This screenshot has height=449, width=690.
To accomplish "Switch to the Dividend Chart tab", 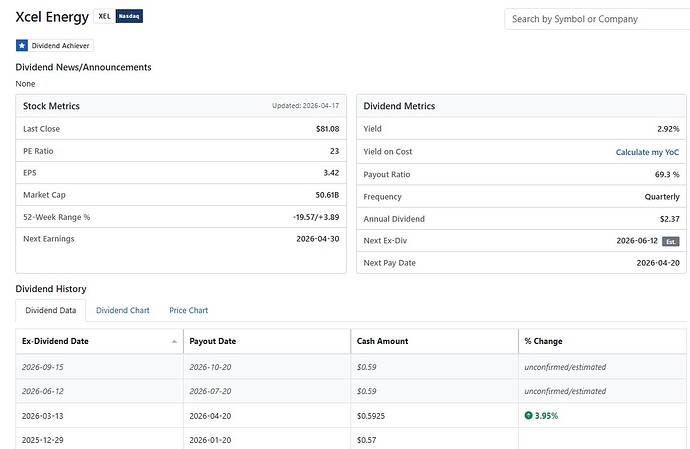I will coord(123,310).
